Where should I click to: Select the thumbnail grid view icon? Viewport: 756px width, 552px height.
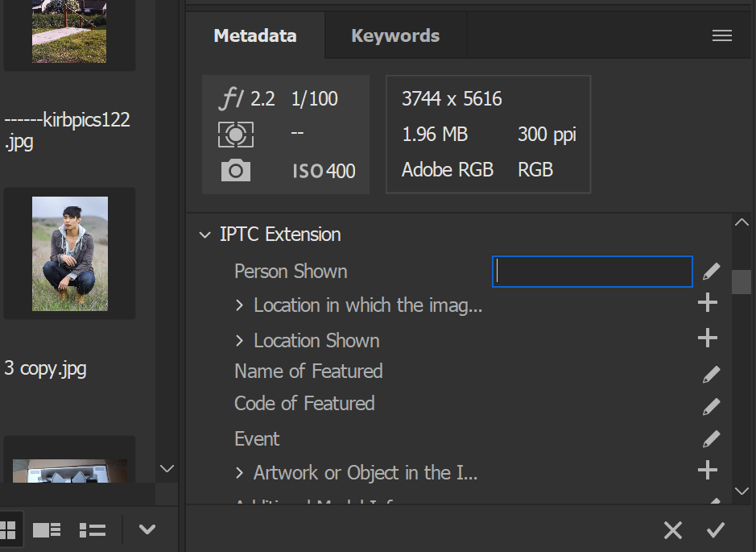coord(9,529)
